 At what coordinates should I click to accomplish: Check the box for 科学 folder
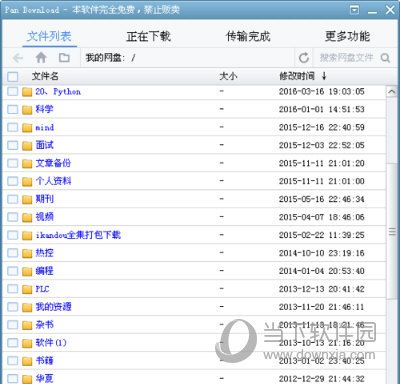click(x=13, y=109)
